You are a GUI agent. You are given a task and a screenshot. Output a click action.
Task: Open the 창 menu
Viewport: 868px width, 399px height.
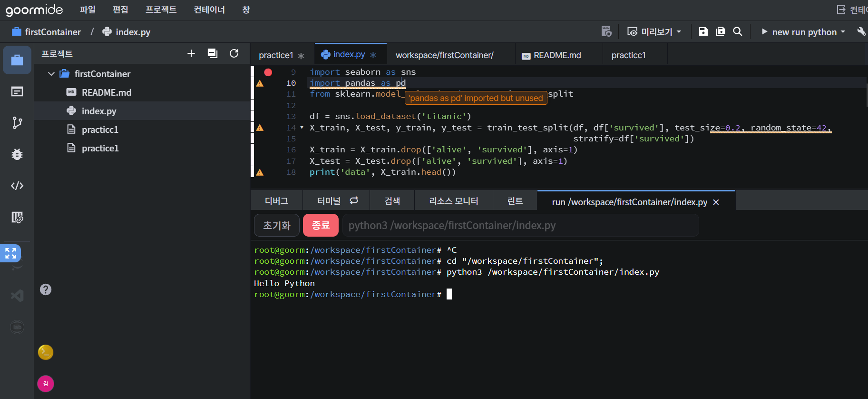[x=246, y=10]
